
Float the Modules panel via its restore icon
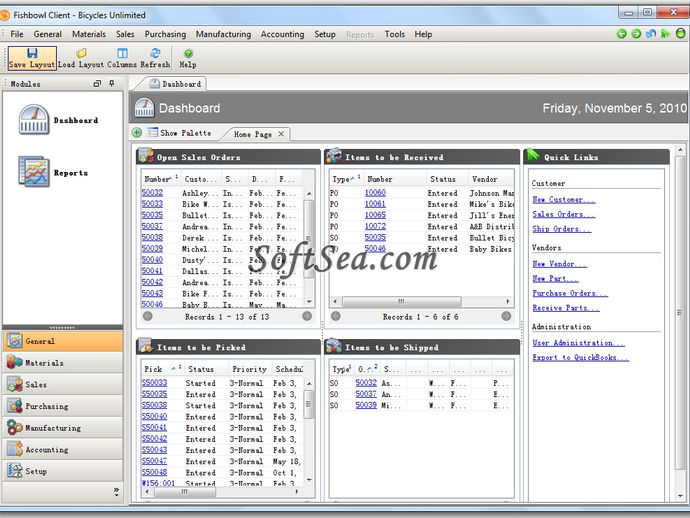click(97, 83)
